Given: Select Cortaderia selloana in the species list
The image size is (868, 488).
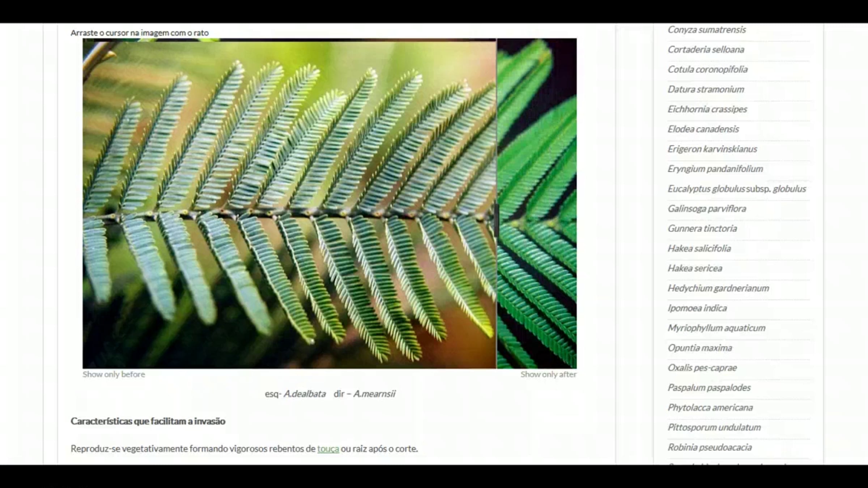Looking at the screenshot, I should (706, 50).
